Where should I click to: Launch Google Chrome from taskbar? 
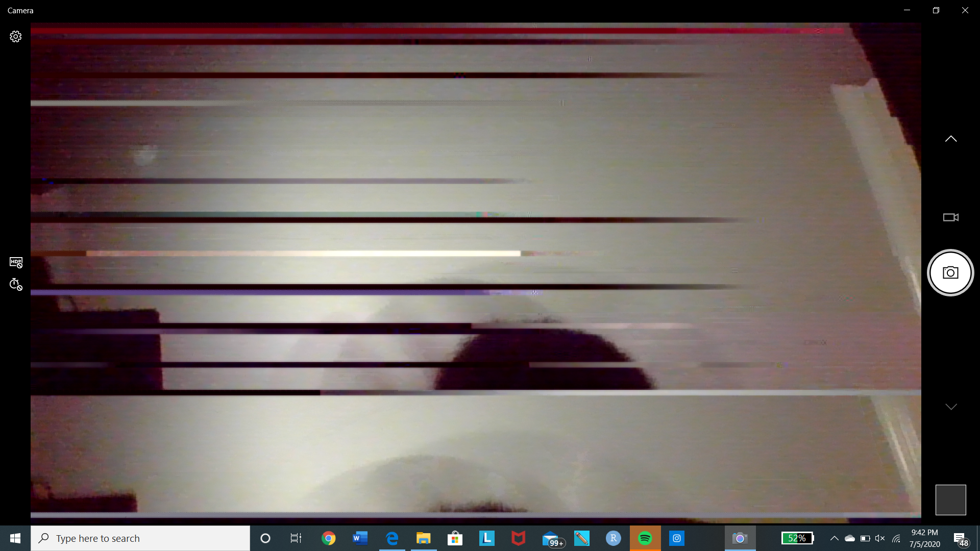point(329,538)
